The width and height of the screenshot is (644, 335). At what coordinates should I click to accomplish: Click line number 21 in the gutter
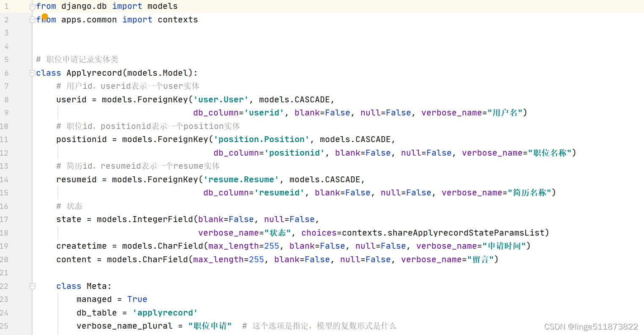(4, 273)
